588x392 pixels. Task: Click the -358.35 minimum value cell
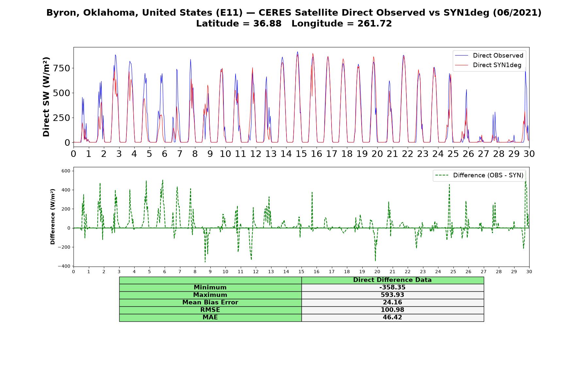pyautogui.click(x=392, y=287)
